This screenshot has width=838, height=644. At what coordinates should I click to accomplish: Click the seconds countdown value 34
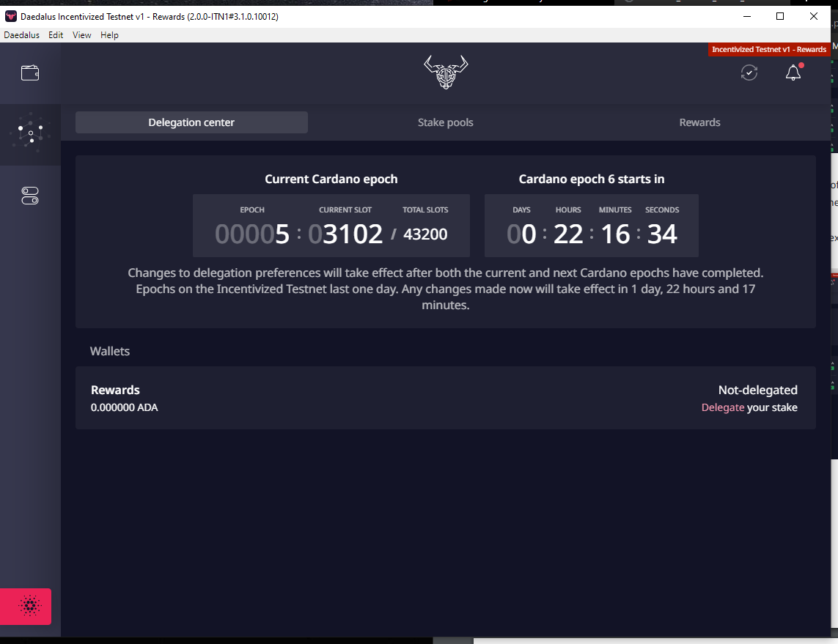pos(662,234)
